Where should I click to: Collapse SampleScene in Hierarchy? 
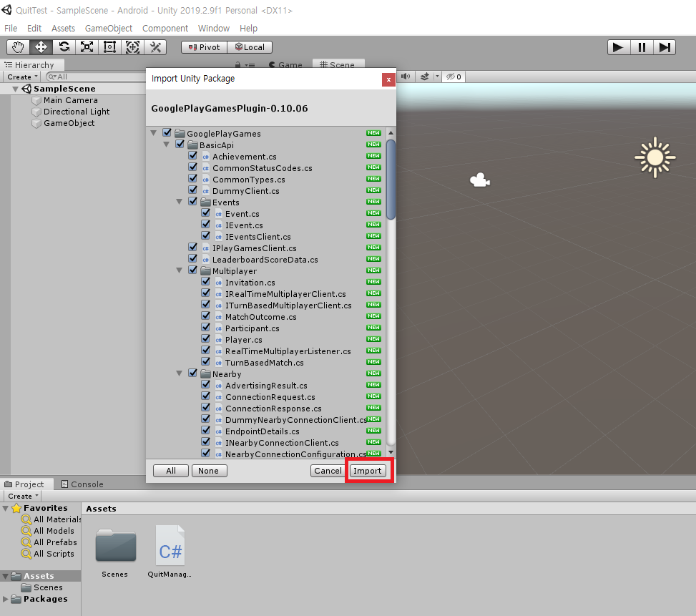pos(16,89)
